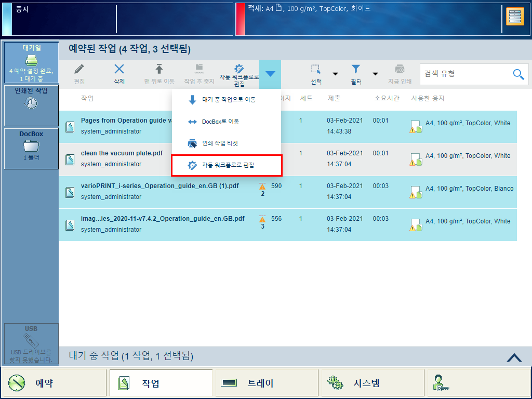Click the Used media (사용한 용지) column header
532x399 pixels.
[x=428, y=98]
